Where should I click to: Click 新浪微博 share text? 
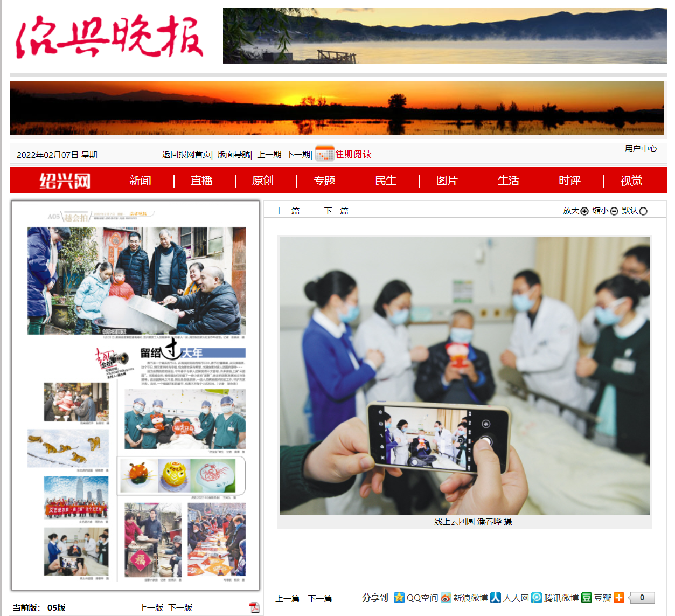(x=470, y=598)
